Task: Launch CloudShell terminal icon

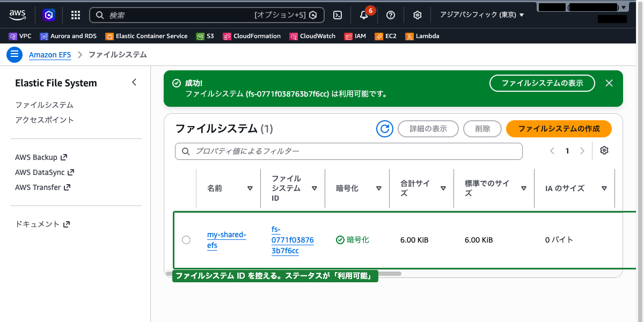Action: point(338,15)
